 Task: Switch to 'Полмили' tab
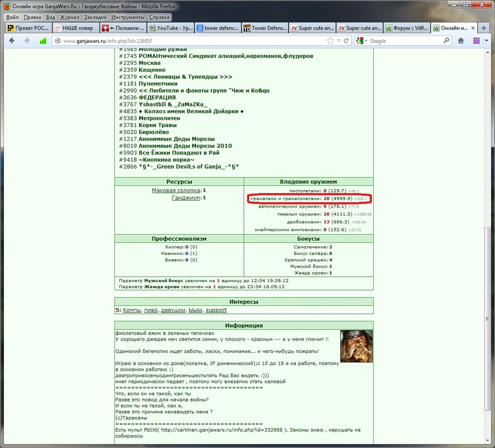tap(123, 28)
